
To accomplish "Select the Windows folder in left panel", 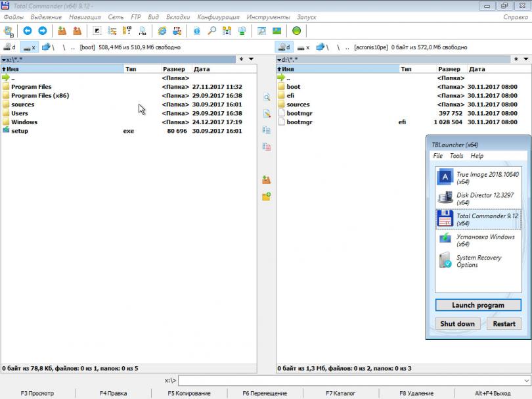I will click(x=128, y=122).
